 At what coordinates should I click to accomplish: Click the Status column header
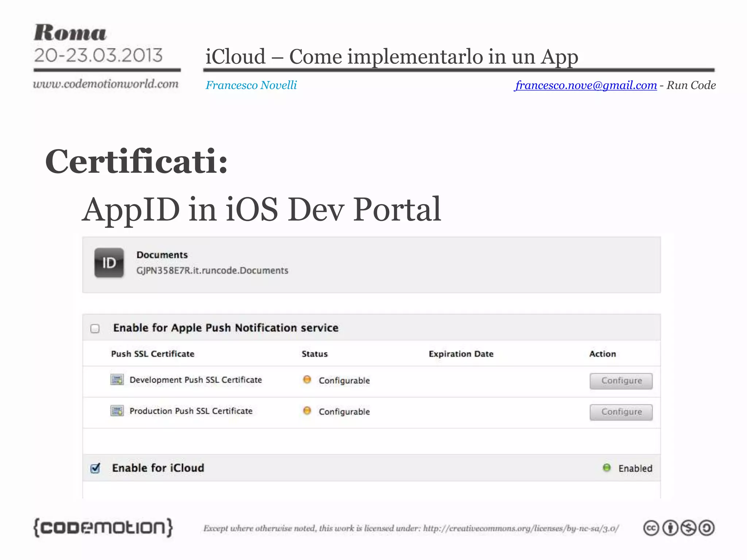click(315, 354)
